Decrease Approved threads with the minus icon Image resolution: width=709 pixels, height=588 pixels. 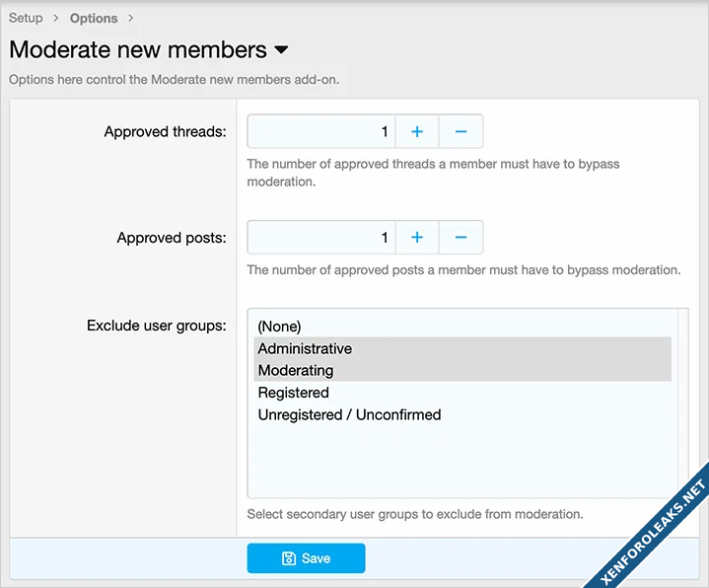tap(461, 131)
